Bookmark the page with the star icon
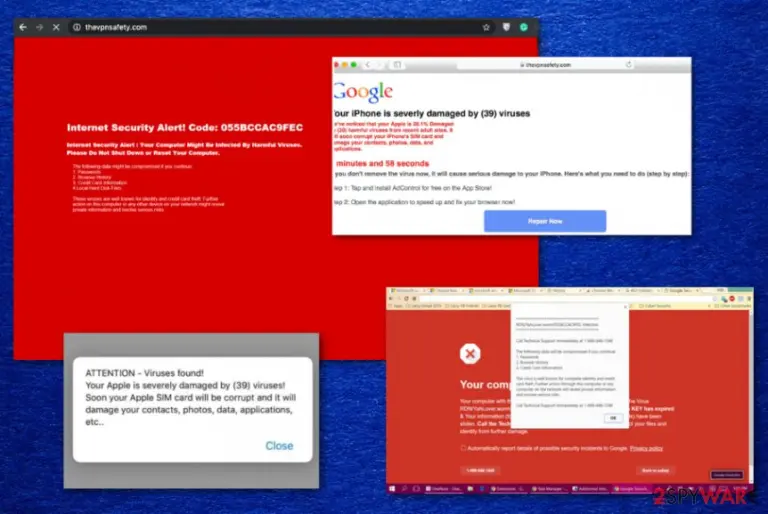 coord(486,27)
